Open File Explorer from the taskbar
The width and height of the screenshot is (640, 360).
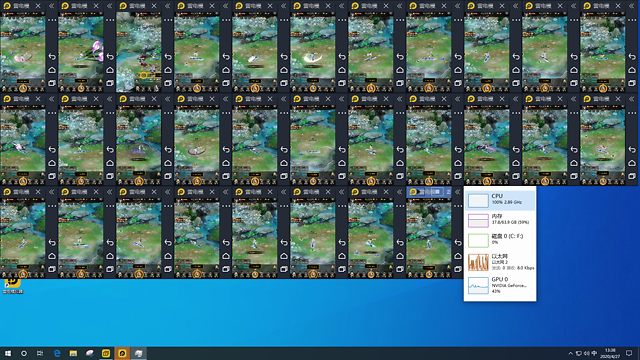tap(73, 353)
